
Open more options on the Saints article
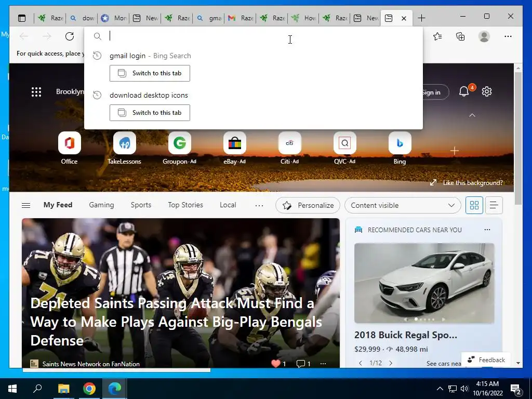point(323,364)
